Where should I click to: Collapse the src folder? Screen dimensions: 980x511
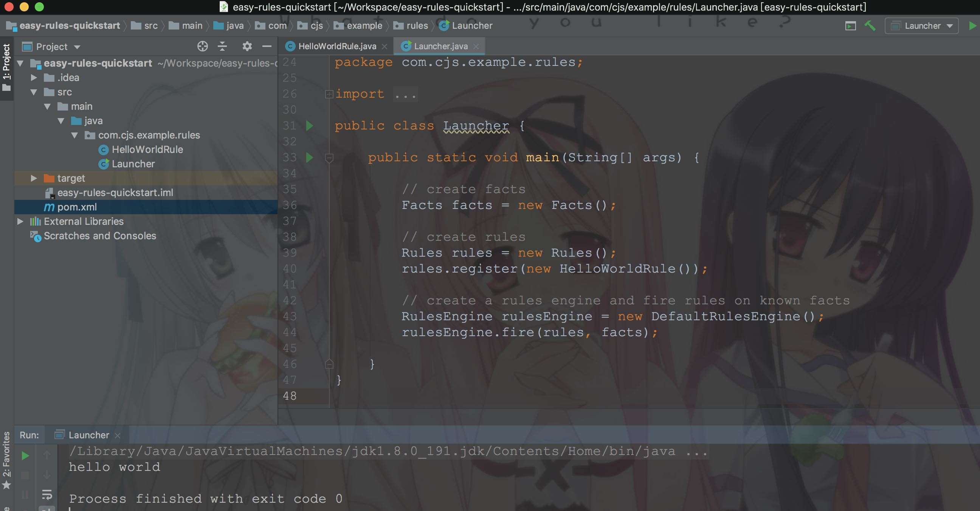pos(34,92)
